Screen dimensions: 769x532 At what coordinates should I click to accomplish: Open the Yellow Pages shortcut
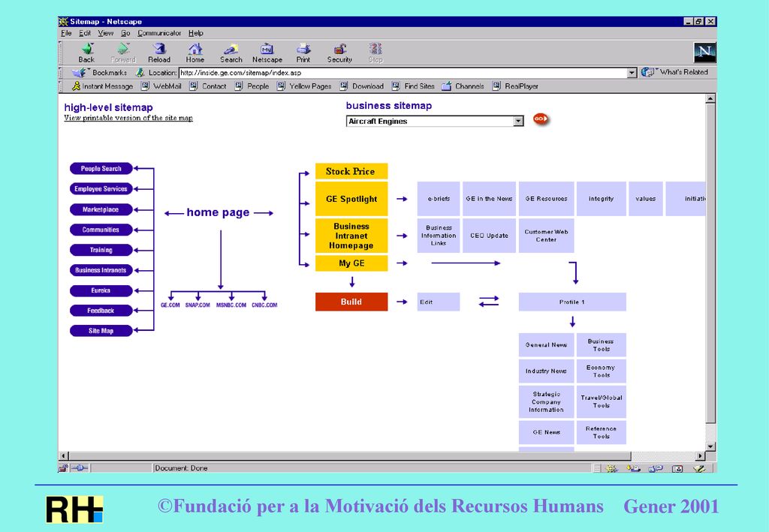pyautogui.click(x=305, y=86)
